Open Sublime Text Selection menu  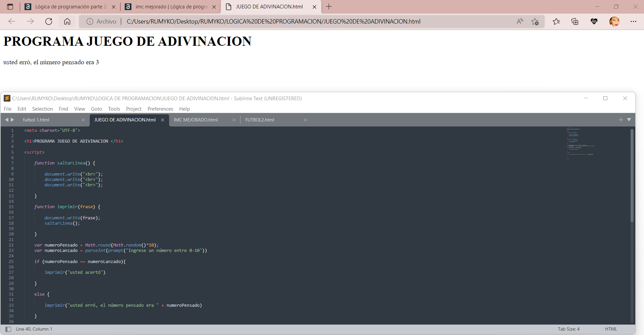(42, 109)
